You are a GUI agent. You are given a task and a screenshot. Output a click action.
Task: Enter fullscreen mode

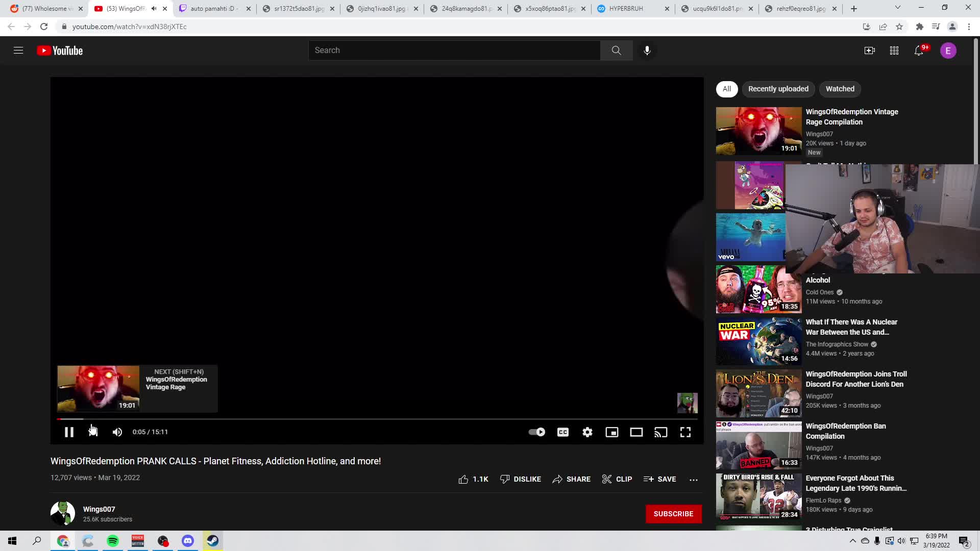point(685,432)
